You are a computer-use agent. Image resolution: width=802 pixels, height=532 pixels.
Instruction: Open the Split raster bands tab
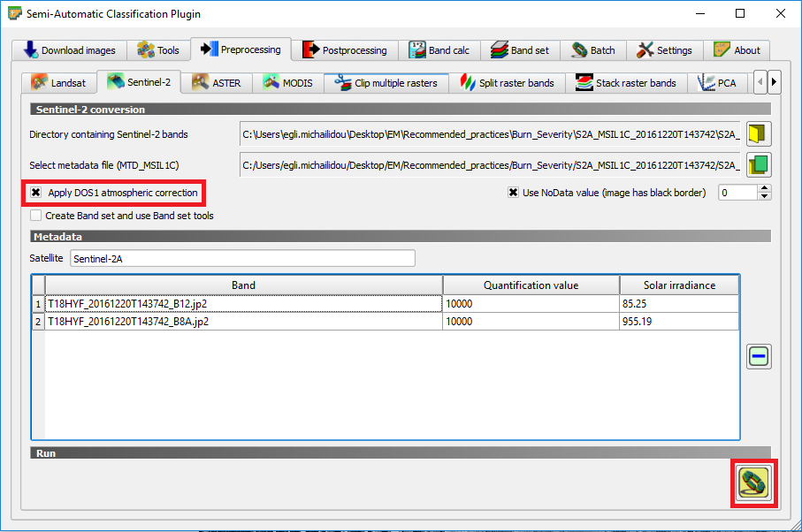pyautogui.click(x=508, y=83)
